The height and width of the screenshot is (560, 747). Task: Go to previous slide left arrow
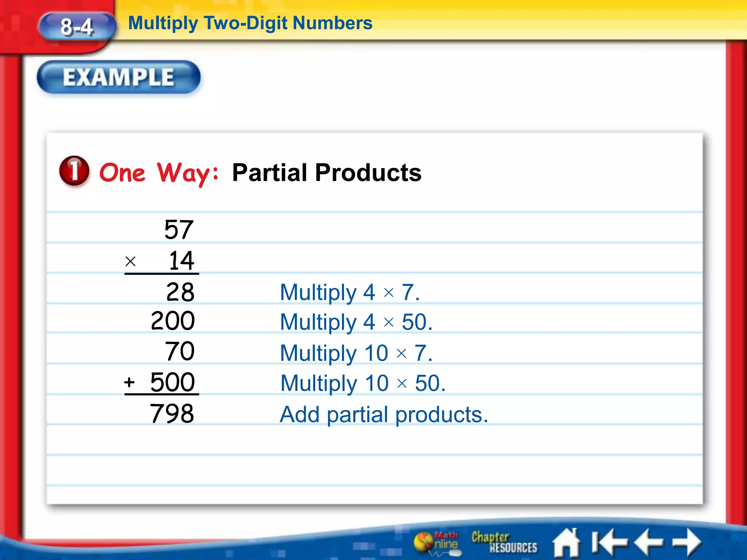[649, 543]
